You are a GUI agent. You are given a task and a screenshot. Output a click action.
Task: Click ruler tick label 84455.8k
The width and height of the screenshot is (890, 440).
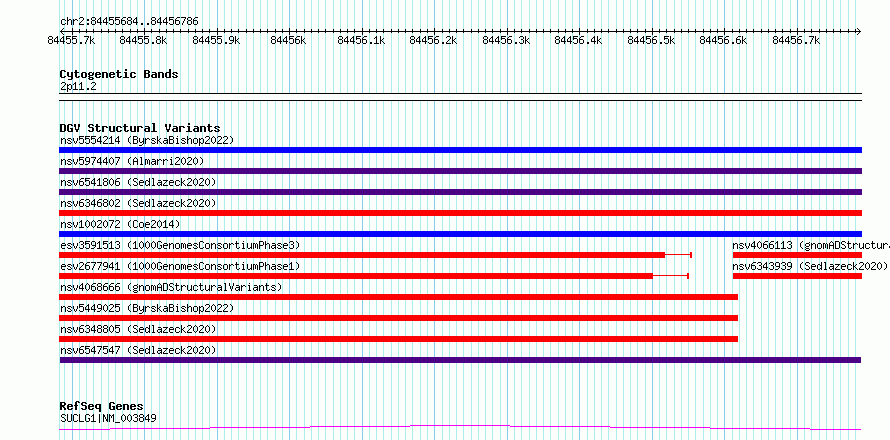[x=144, y=40]
